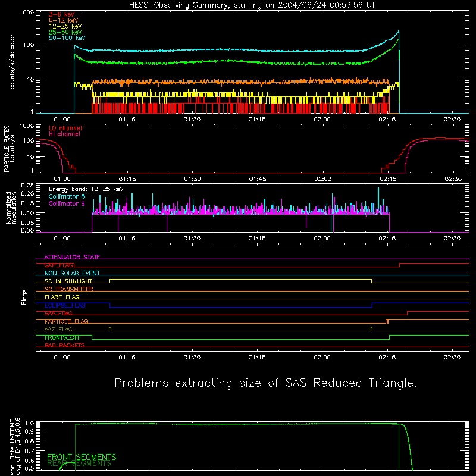The image size is (476, 476).
Task: Click the 02:15 tick under the particle rates plot
Action: point(388,179)
